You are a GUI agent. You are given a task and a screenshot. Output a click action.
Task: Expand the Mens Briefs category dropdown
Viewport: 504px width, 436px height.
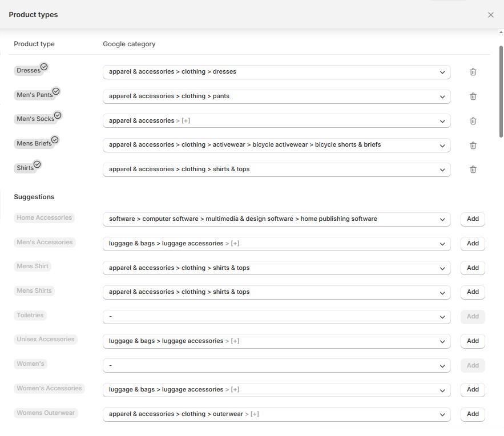[276, 145]
